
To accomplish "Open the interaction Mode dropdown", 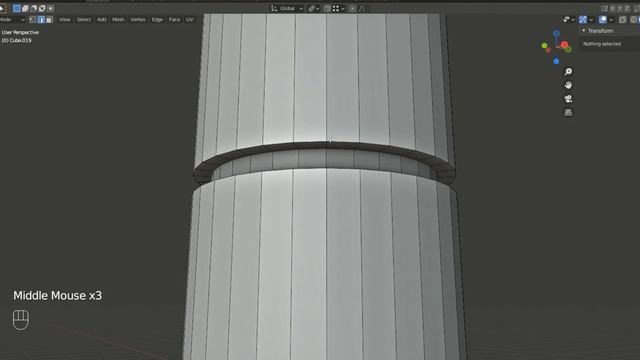I will pyautogui.click(x=12, y=20).
